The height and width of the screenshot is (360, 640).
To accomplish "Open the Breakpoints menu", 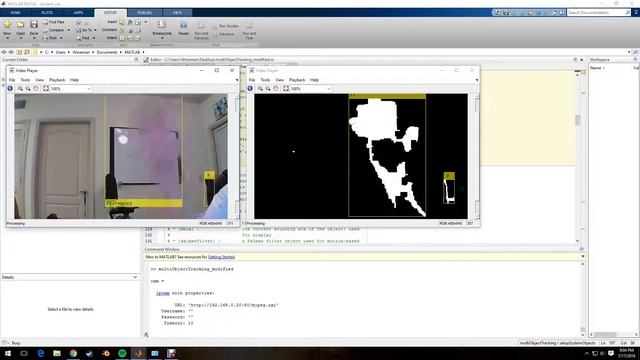I will pos(162,29).
